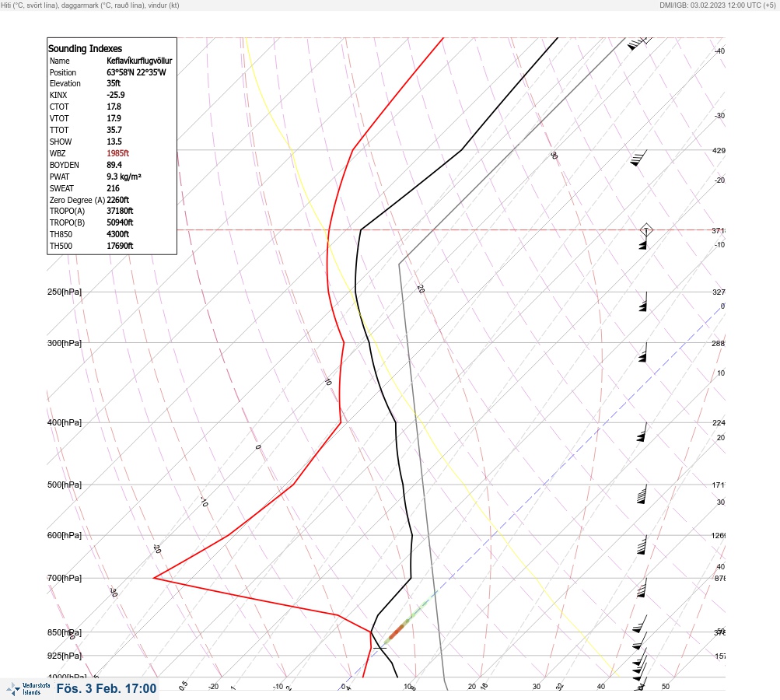The image size is (780, 700).
Task: Click the station name 'Keflavíkurflugvöllur'
Action: pyautogui.click(x=139, y=61)
